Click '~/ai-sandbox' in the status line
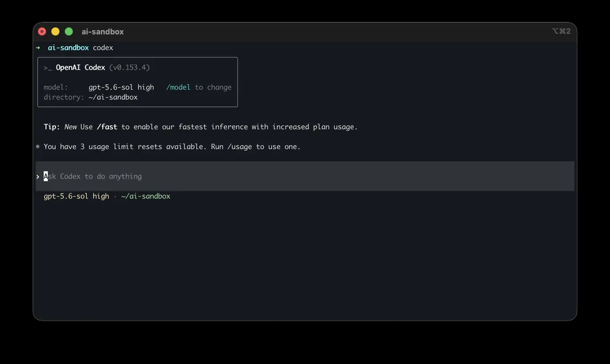Viewport: 610px width, 364px height. click(x=146, y=196)
